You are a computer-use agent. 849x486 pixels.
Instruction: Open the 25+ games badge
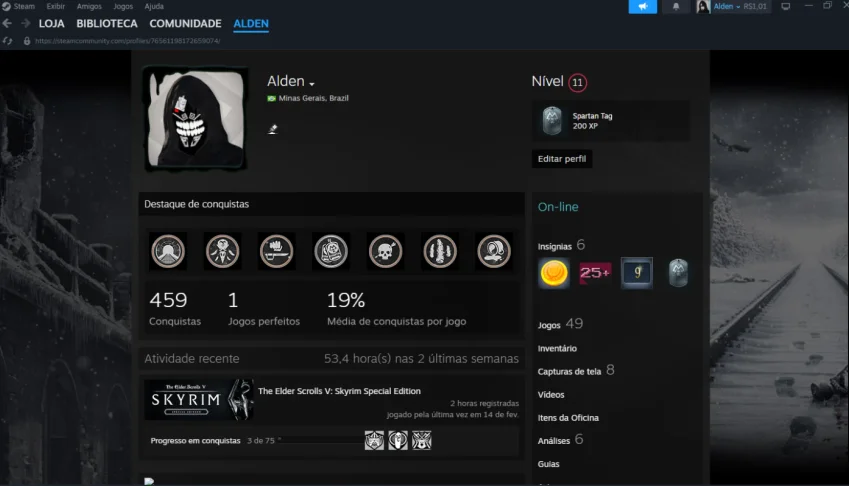tap(595, 273)
